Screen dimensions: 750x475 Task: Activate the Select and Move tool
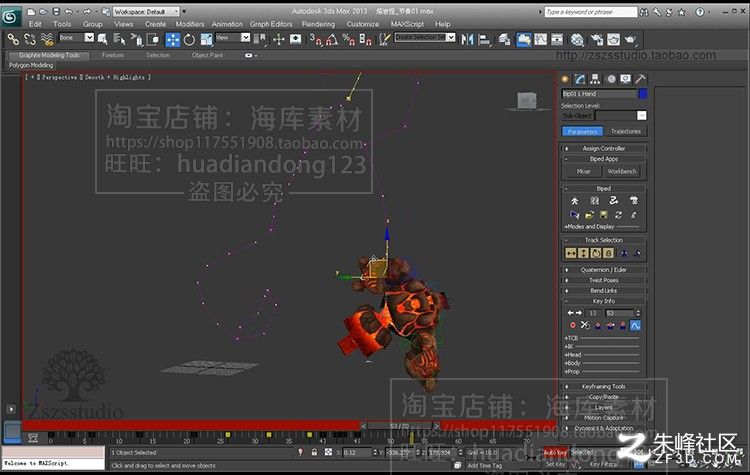[x=172, y=39]
